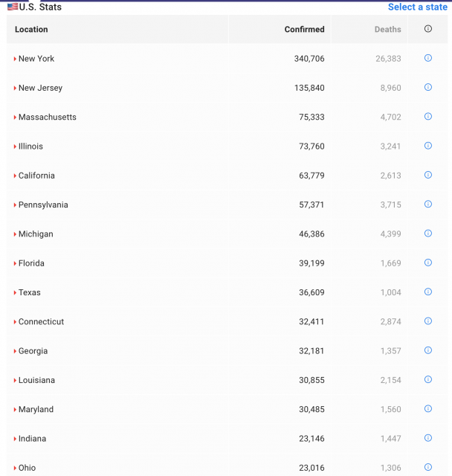Open the Pennsylvania location link

pos(43,205)
